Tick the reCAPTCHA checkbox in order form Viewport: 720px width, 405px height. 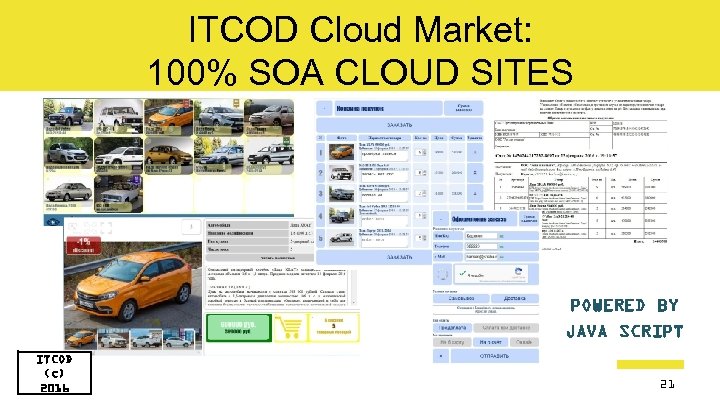coord(462,273)
